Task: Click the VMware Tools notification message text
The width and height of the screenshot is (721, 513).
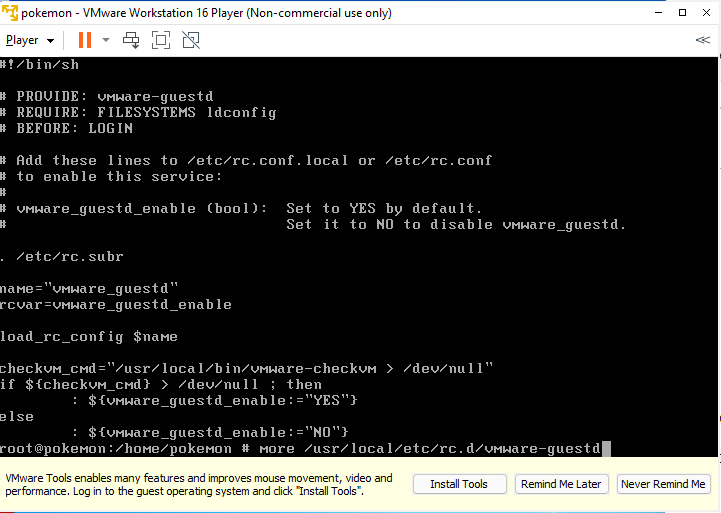Action: point(199,484)
